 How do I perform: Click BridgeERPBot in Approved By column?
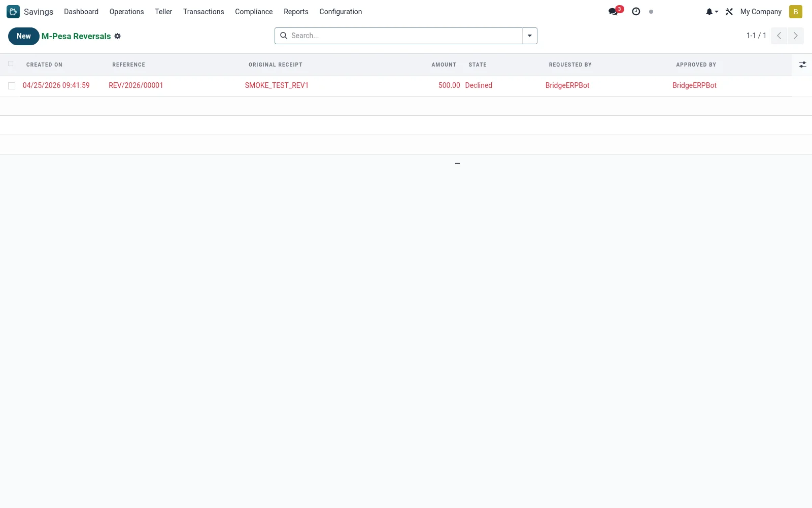[x=694, y=85]
